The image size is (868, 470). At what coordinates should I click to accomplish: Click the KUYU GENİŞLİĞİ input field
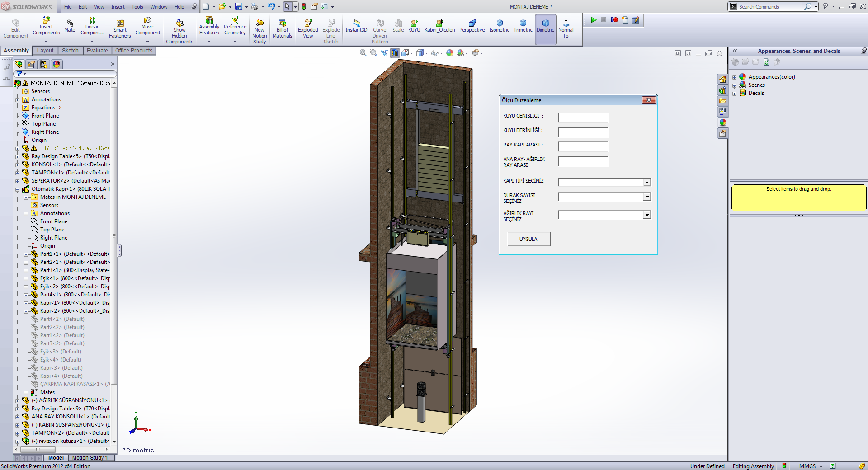pos(583,118)
